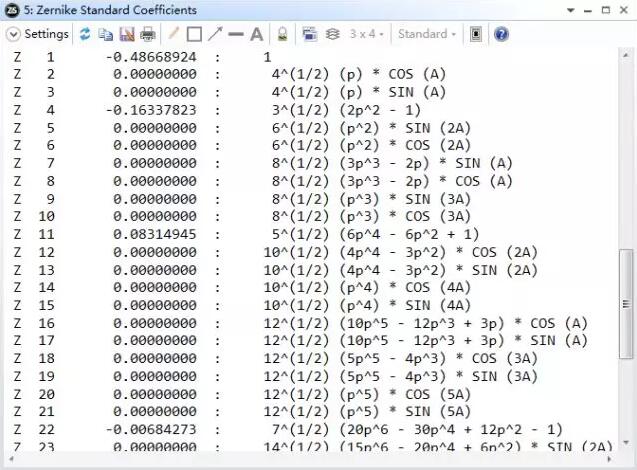The height and width of the screenshot is (470, 637).
Task: Click Z 16 term ending COS (A)
Action: click(x=426, y=324)
